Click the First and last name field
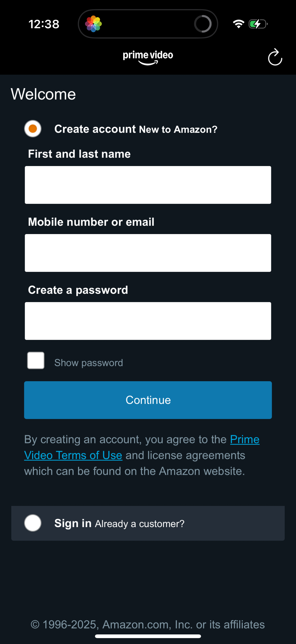 tap(148, 184)
